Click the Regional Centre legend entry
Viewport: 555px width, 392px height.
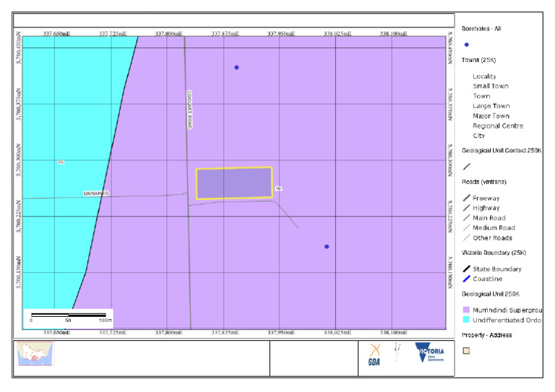pos(498,126)
